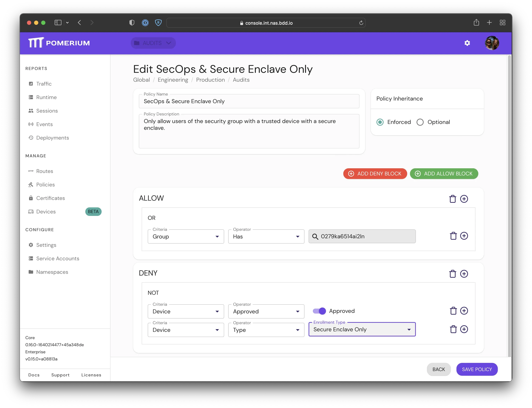Click the group search field 0279ka6514ai2ln
This screenshot has height=408, width=532.
click(x=362, y=236)
